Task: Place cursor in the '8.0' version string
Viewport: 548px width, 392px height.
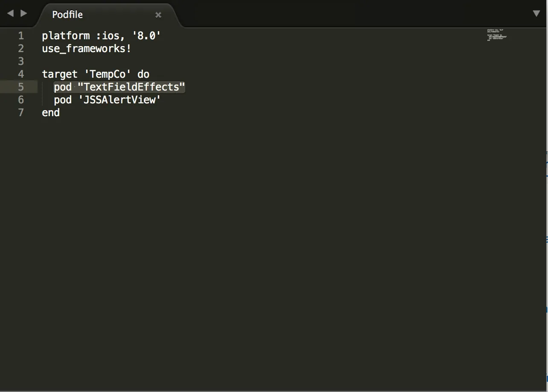Action: tap(146, 36)
